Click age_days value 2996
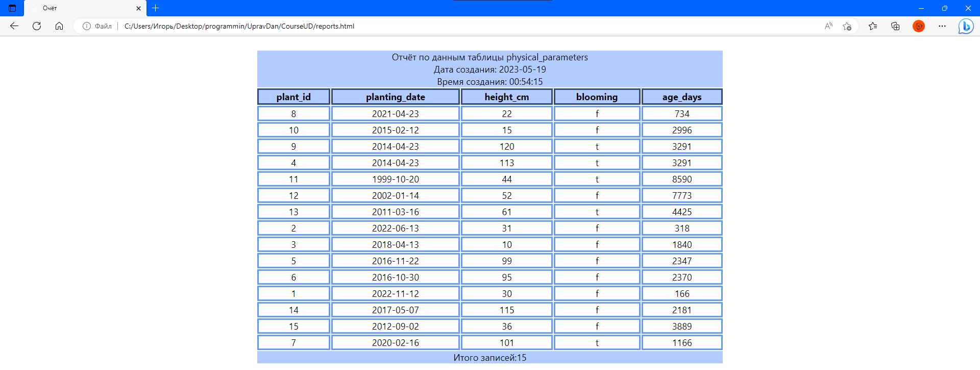980x370 pixels. click(682, 130)
